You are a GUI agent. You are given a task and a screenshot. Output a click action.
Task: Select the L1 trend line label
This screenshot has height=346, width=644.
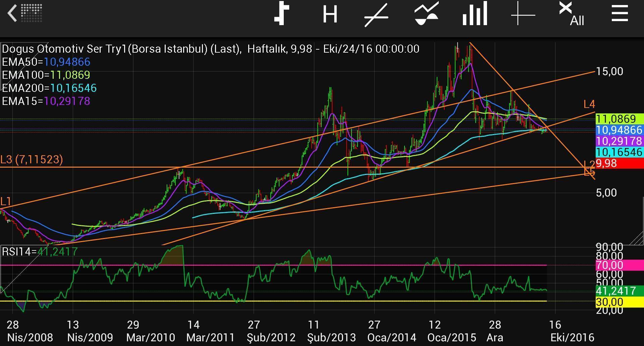[x=6, y=201]
